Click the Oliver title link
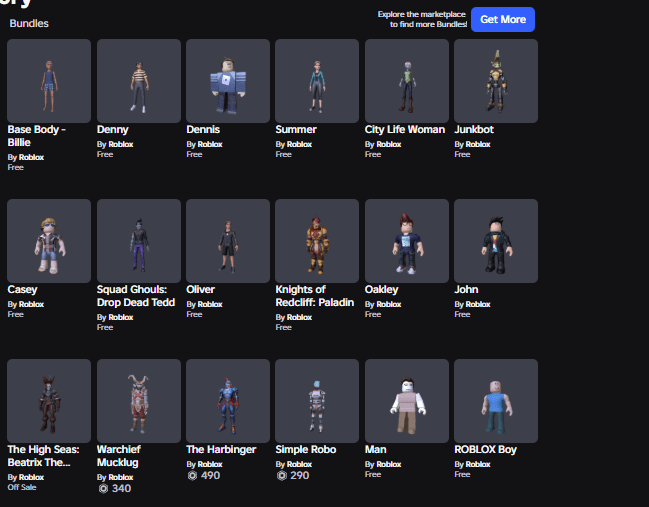The width and height of the screenshot is (649, 507). (200, 290)
